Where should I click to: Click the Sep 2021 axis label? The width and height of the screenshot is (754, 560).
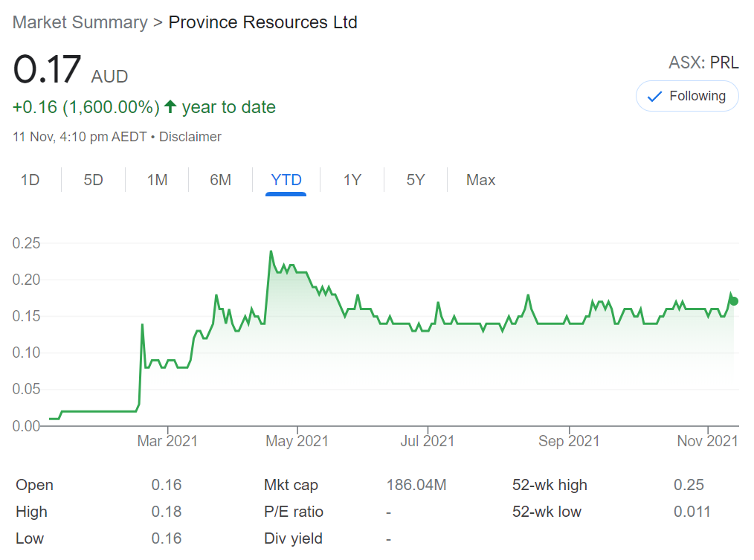(569, 441)
